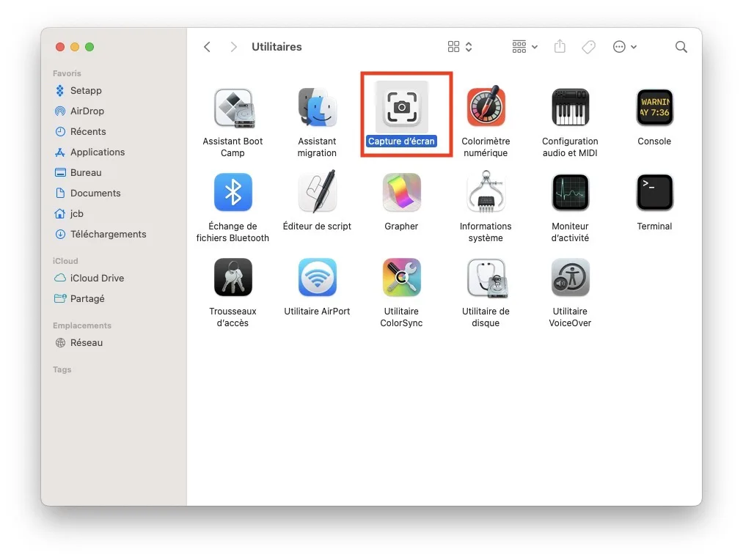Image resolution: width=743 pixels, height=560 pixels.
Task: Start a search with the magnifier icon
Action: [681, 46]
